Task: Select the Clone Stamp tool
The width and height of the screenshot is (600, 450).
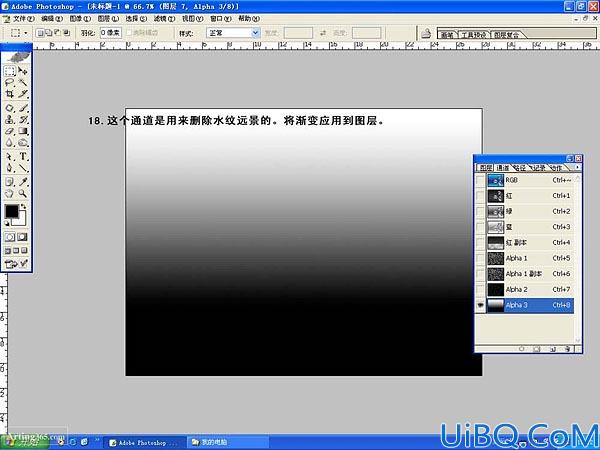Action: click(10, 120)
